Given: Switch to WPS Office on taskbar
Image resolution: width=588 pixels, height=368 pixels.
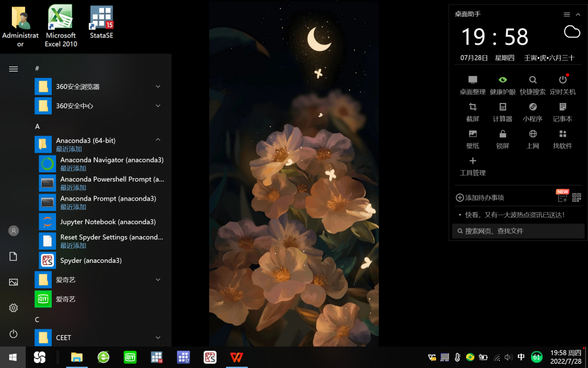Looking at the screenshot, I should click(x=237, y=357).
